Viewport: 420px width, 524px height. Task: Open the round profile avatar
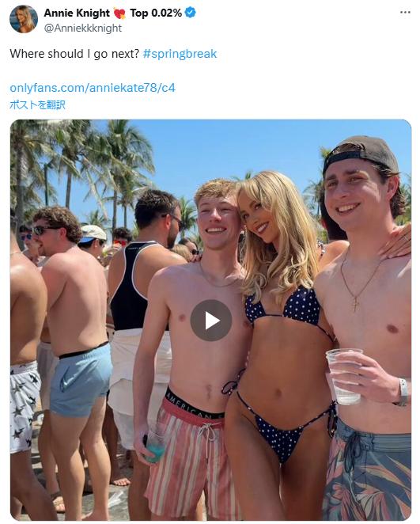(x=24, y=19)
